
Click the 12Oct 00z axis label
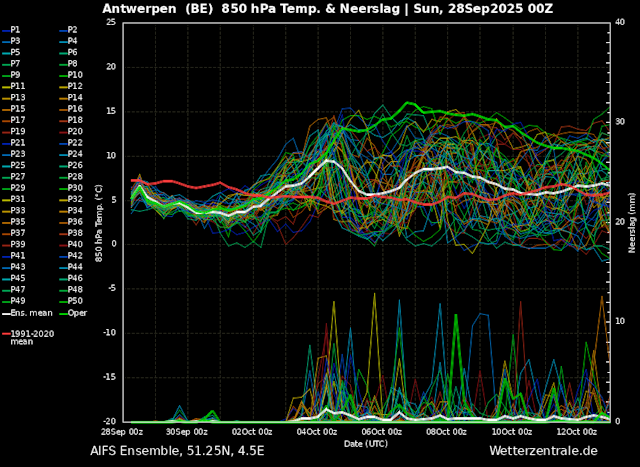click(576, 432)
